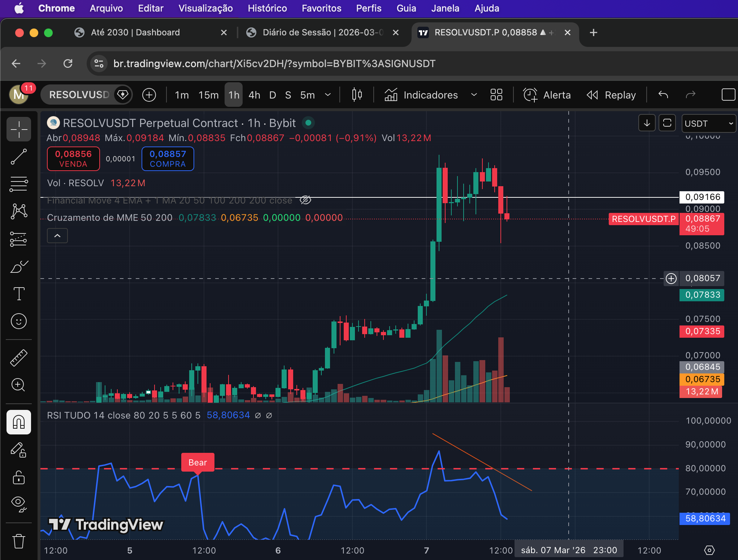Click the Replay button
Viewport: 738px width, 560px height.
pos(612,95)
